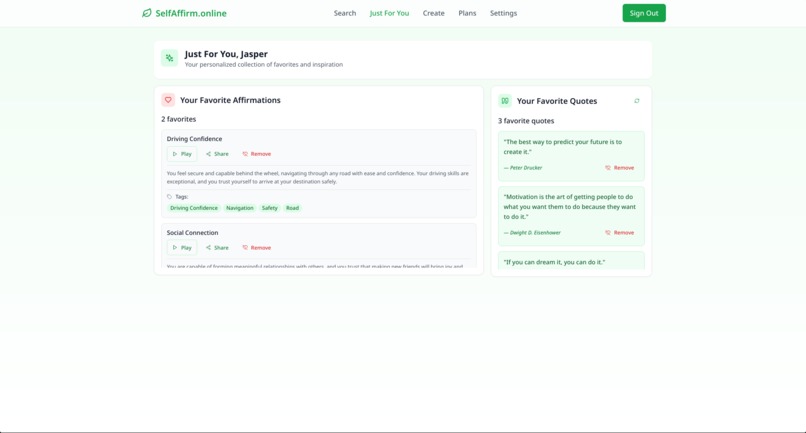Remove the Dwight D. Eisenhower quote
Viewport: 806px width, 433px height.
pyautogui.click(x=619, y=232)
